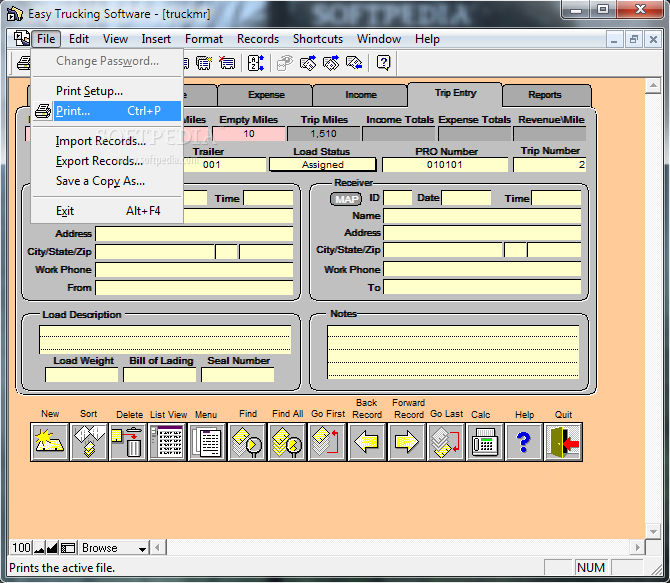Click the toolbar new record icon with star

click(204, 63)
